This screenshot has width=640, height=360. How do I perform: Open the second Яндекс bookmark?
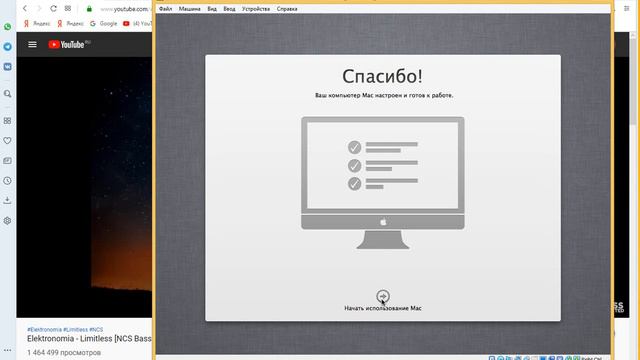point(71,24)
